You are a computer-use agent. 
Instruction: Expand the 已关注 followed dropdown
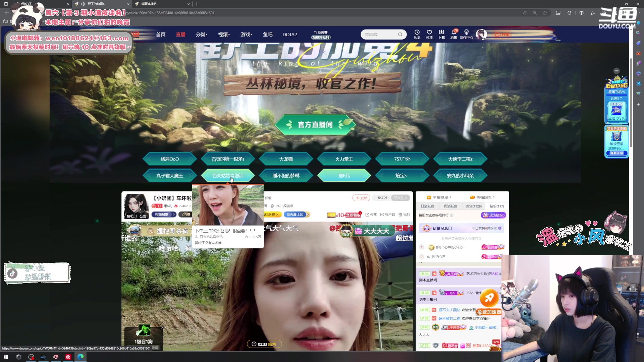[x=401, y=198]
